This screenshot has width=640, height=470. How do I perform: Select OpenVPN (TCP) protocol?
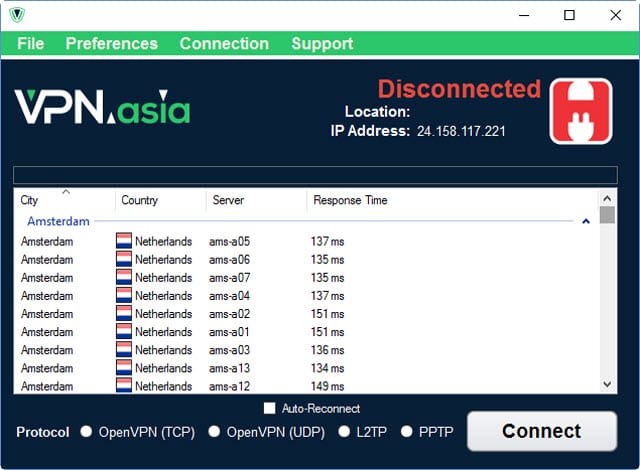[86, 431]
